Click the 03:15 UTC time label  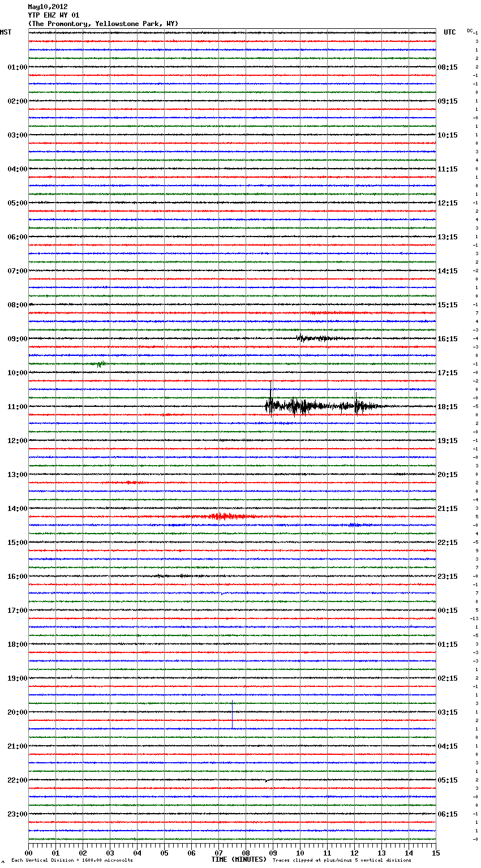[448, 712]
